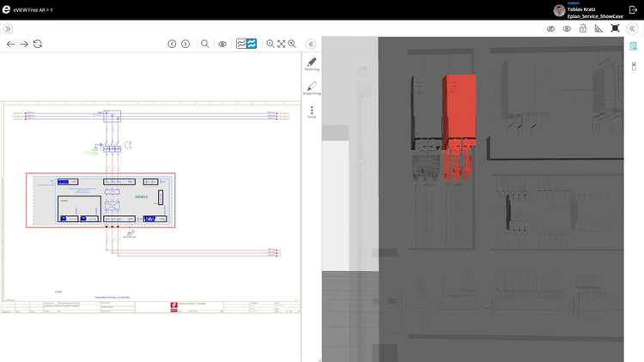Hide selected 3D objects with crossed-eye icon

(x=551, y=28)
